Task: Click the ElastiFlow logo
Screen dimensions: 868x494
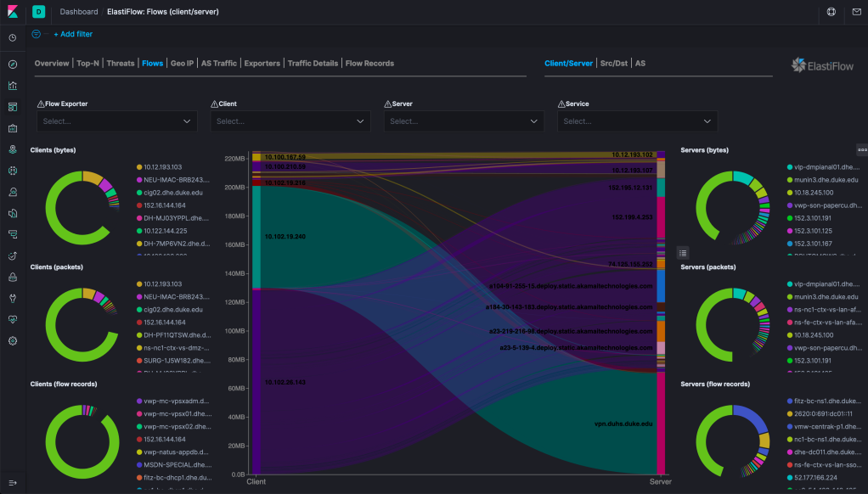Action: (x=822, y=66)
